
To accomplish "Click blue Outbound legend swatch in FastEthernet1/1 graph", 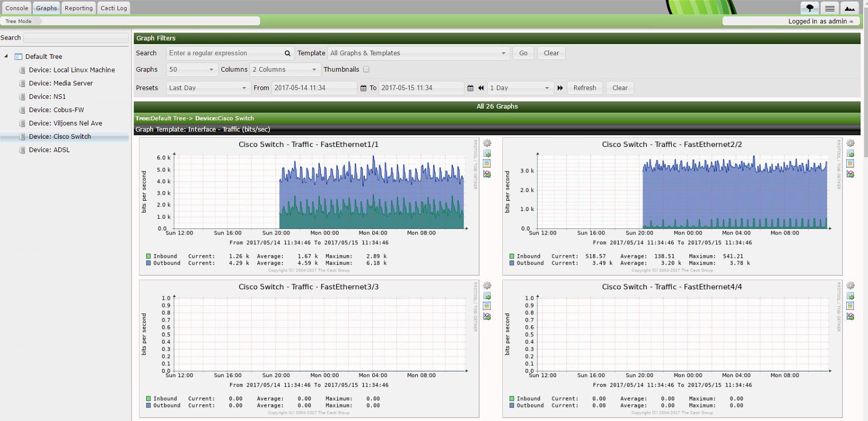I will coord(148,263).
